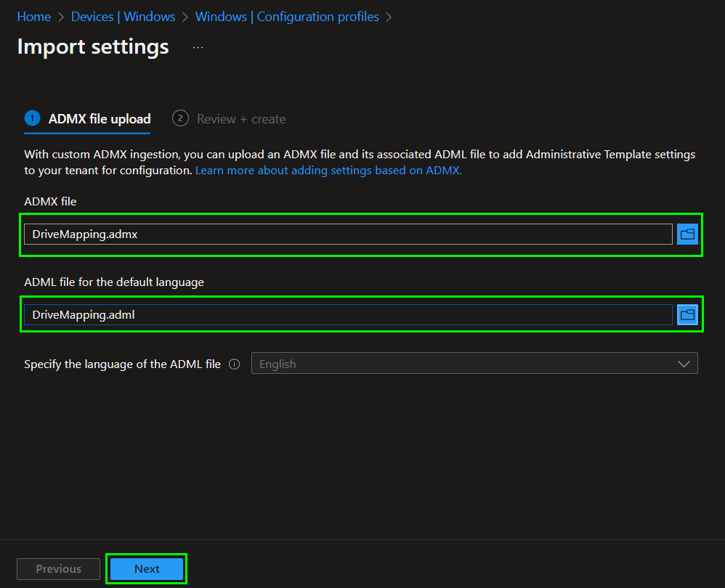Image resolution: width=725 pixels, height=588 pixels.
Task: Click the 'Specify the language of the ADML file' label
Action: [122, 364]
